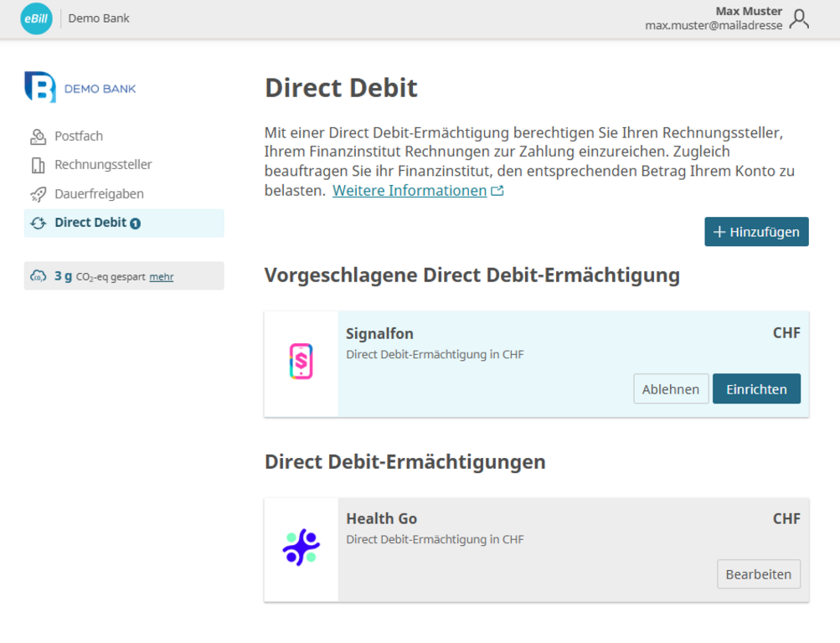This screenshot has height=643, width=840.
Task: Click the 'mehr' CO2 savings link
Action: (162, 277)
